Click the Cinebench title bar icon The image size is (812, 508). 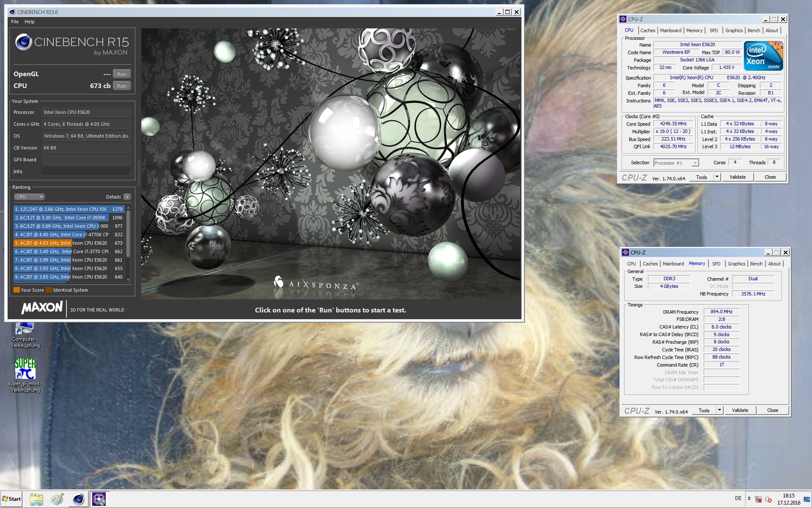[11, 12]
